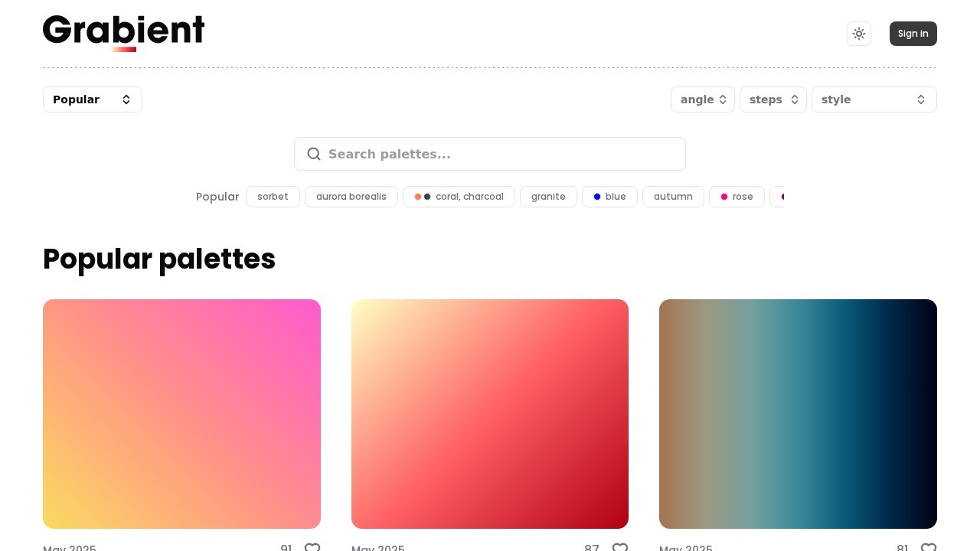Open the Popular sort dropdown
980x551 pixels.
(x=93, y=99)
